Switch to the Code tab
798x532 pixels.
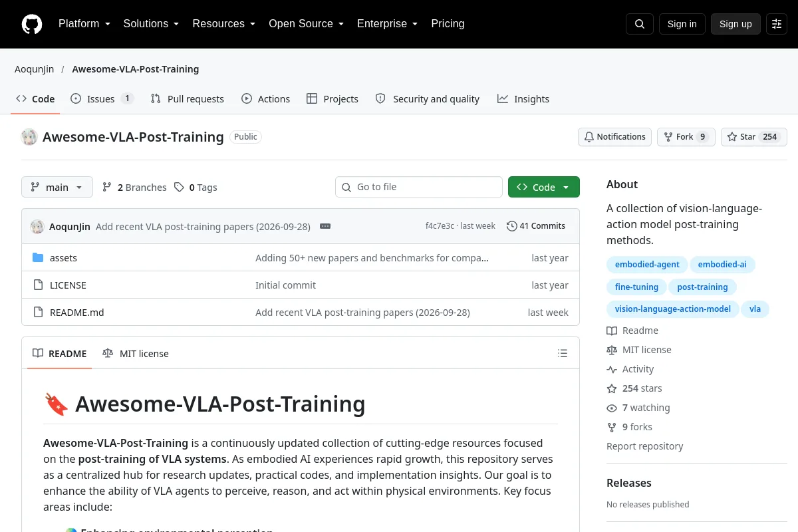click(36, 99)
